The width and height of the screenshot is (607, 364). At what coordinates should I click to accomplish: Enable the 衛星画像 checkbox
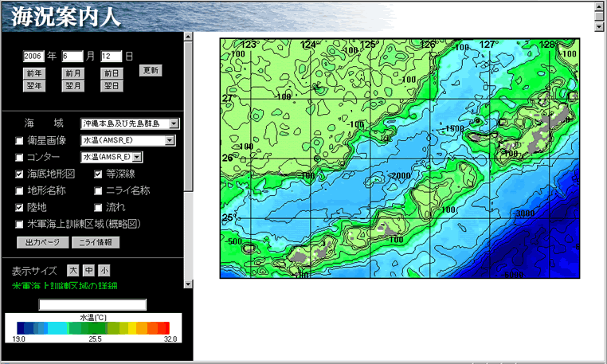pyautogui.click(x=19, y=140)
